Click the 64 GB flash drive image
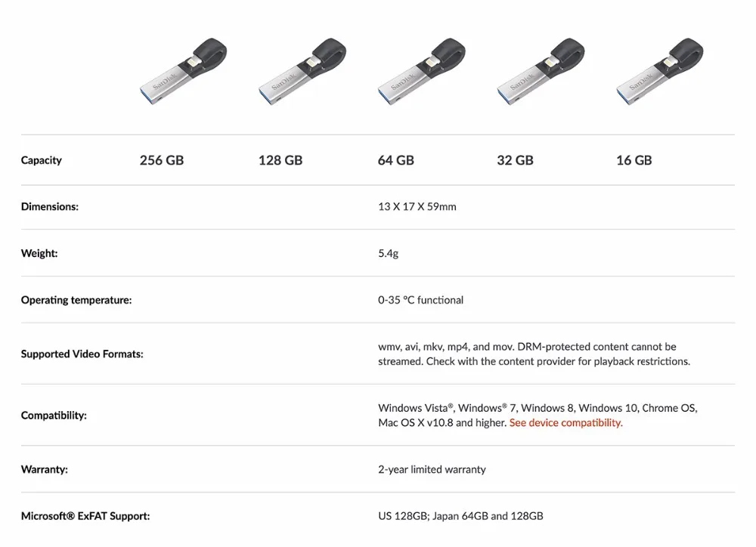 coord(422,72)
